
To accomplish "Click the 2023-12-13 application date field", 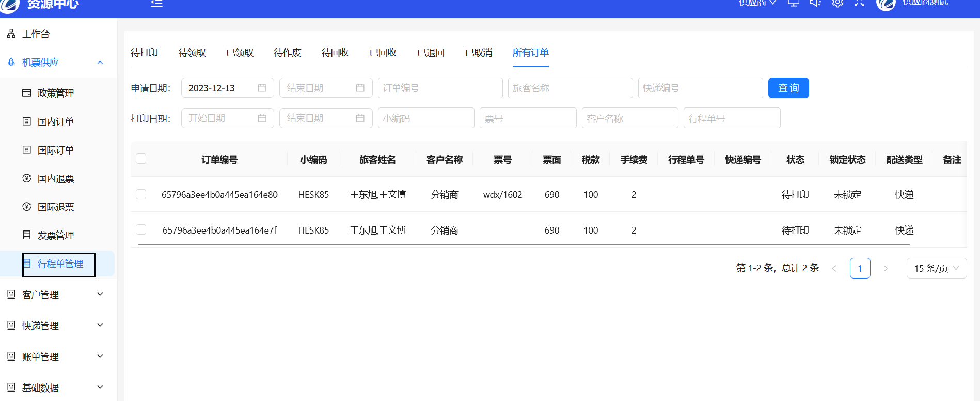I will [228, 88].
